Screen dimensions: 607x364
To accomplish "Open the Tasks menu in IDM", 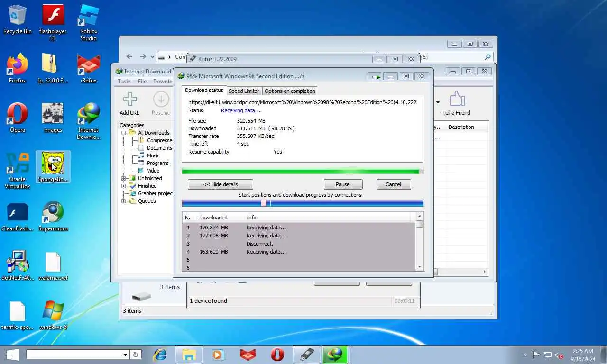I will [125, 82].
